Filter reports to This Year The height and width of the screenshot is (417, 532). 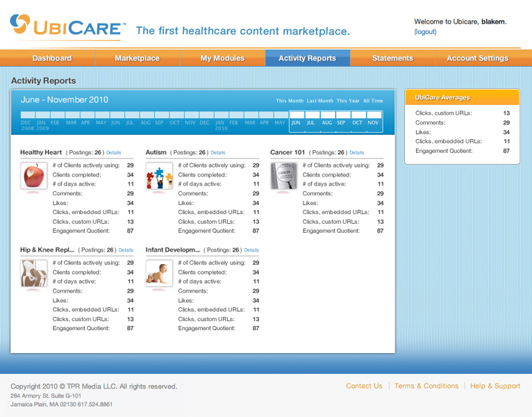(x=348, y=101)
